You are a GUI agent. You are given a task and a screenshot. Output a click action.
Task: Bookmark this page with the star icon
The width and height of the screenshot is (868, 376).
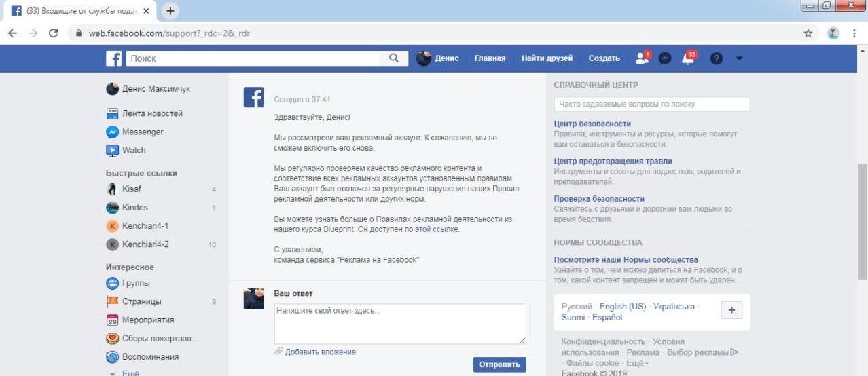coord(808,33)
